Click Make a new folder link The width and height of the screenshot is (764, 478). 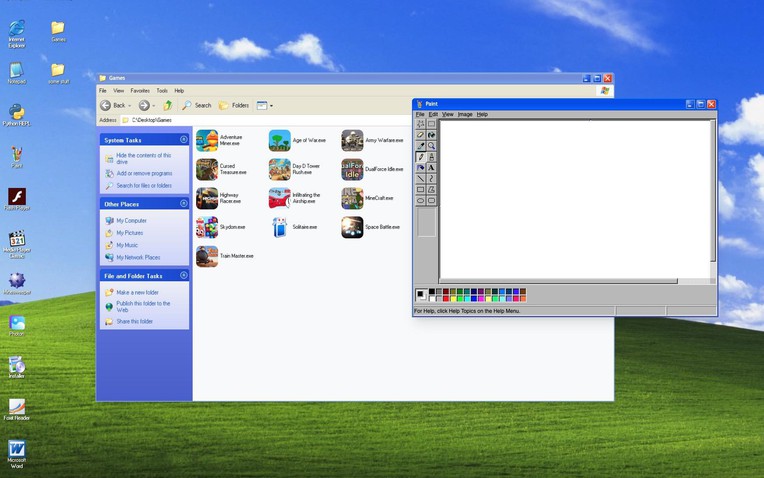click(137, 292)
